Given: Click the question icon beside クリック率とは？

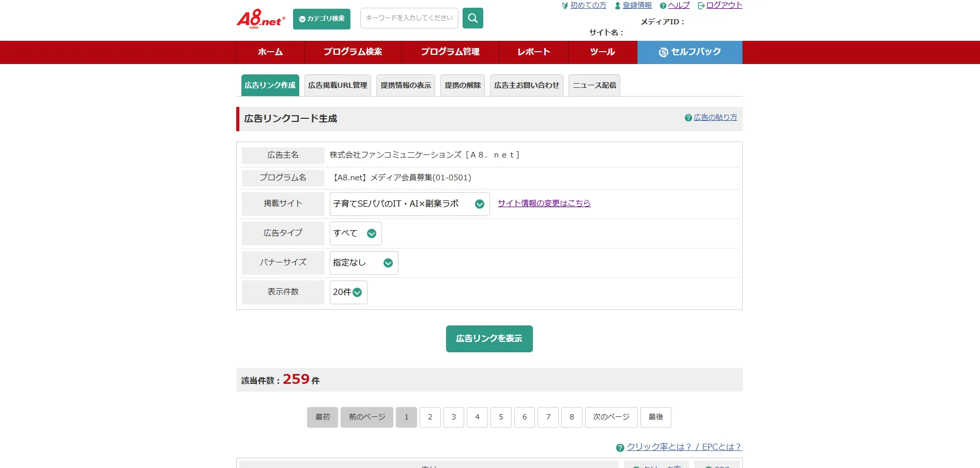Looking at the screenshot, I should 620,448.
